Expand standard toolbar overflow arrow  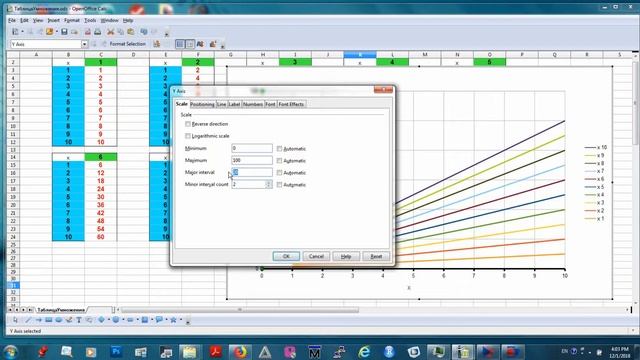(167, 33)
